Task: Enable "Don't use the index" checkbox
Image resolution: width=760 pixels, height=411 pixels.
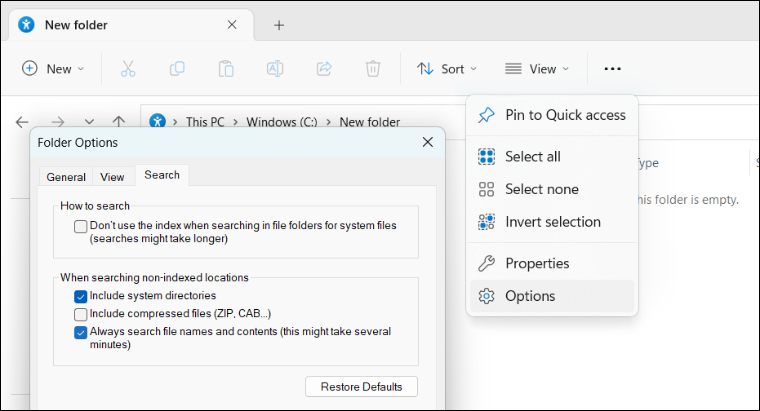Action: click(x=81, y=226)
